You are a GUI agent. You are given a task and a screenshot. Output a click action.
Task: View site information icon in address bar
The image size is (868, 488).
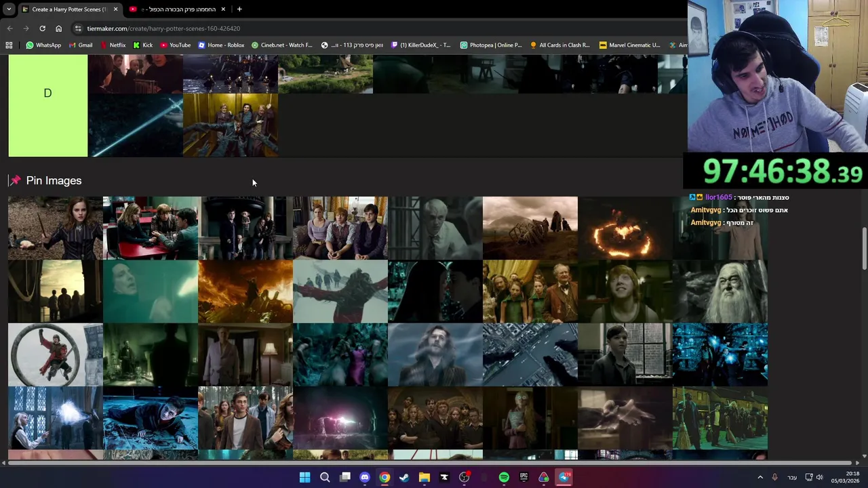(78, 28)
